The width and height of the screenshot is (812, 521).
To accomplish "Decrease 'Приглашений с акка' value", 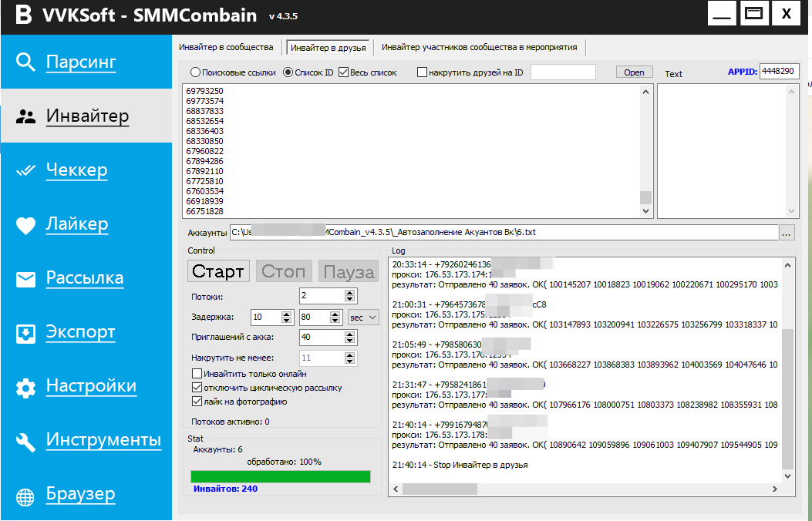I will (x=351, y=341).
